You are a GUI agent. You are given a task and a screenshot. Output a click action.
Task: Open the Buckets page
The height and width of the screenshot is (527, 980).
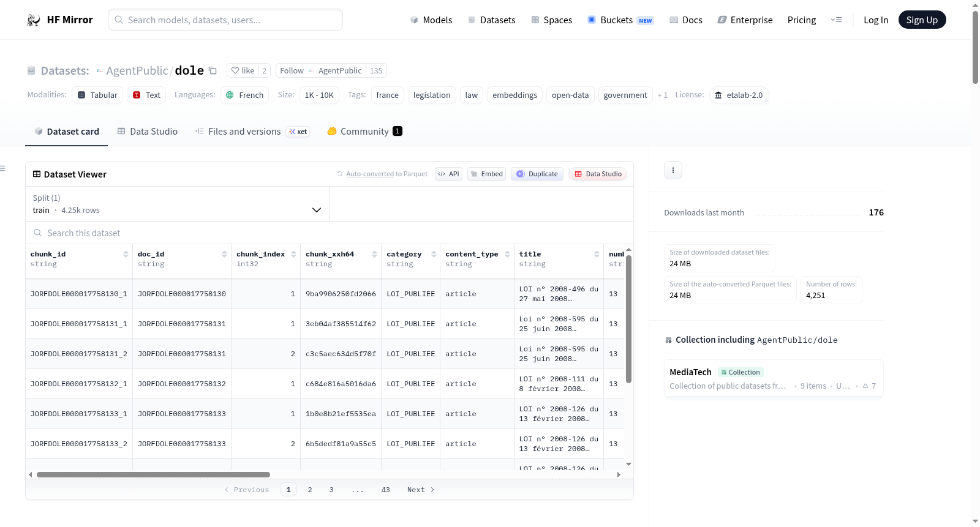620,20
